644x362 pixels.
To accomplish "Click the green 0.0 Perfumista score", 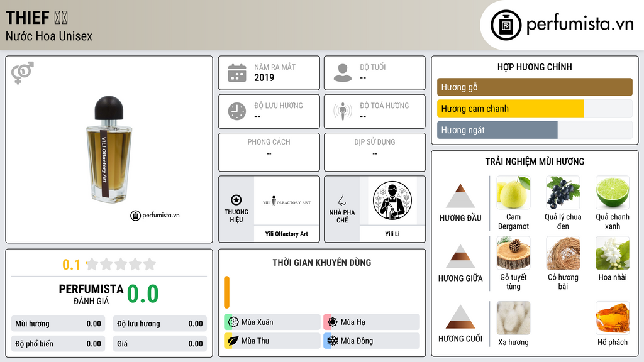I will click(x=143, y=293).
